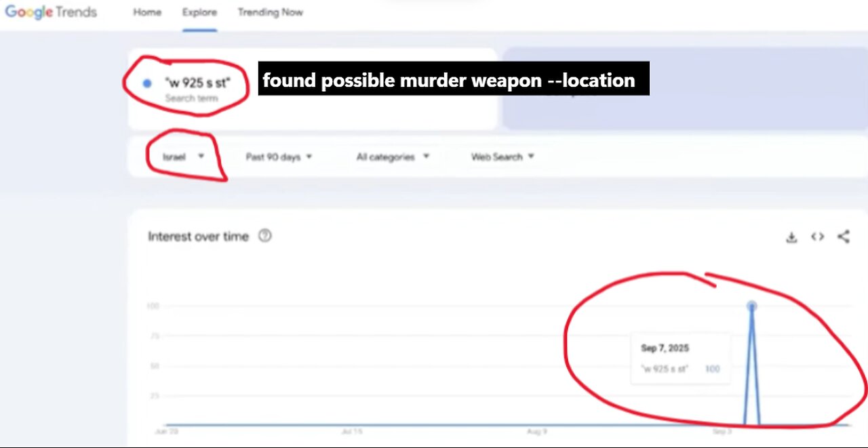
Task: Click the Interest over time heading
Action: pos(199,237)
